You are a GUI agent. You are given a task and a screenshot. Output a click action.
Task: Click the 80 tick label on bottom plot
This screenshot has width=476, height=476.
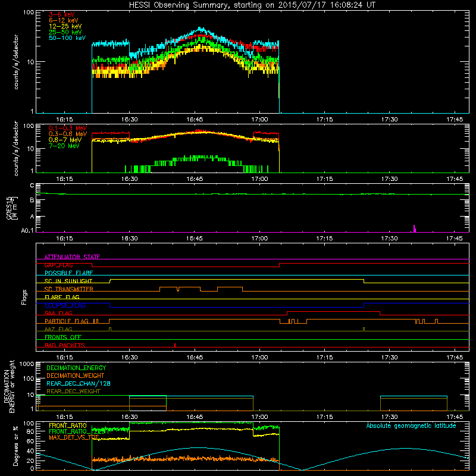(x=30, y=431)
